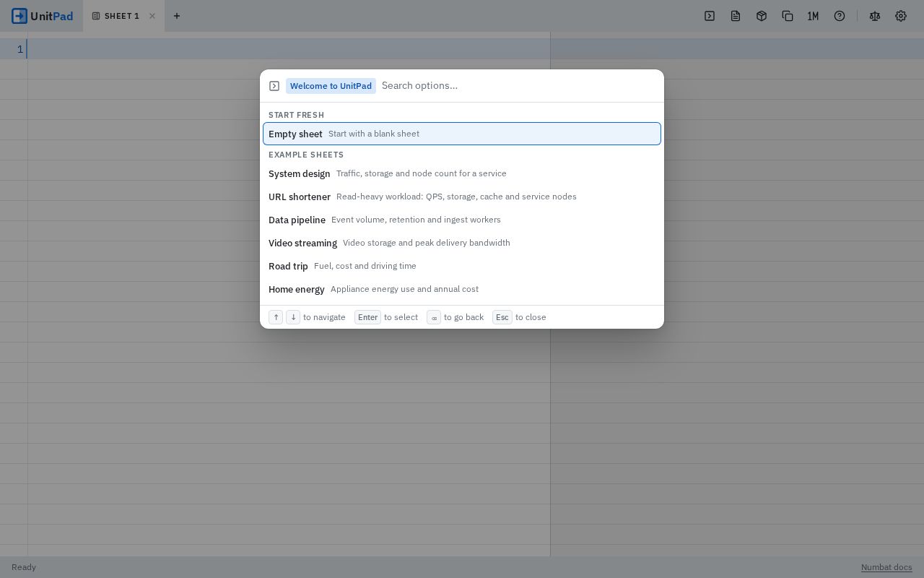Screen dimensions: 924x578
Task: Close the Sheet 1 tab
Action: pyautogui.click(x=152, y=16)
